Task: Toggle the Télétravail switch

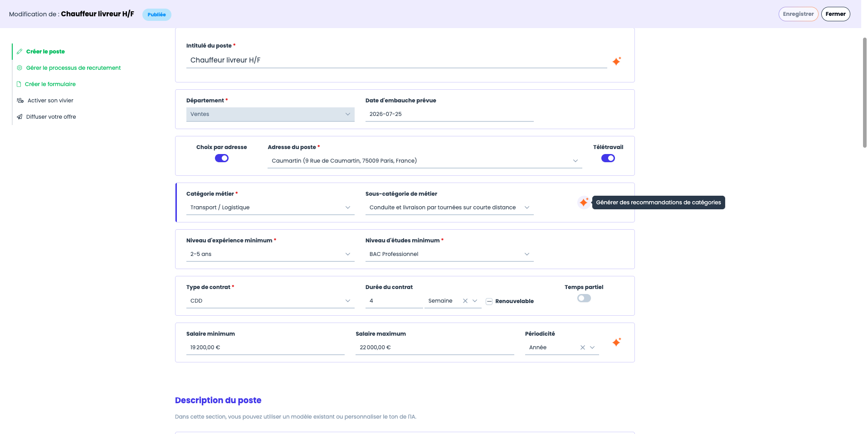Action: click(608, 158)
